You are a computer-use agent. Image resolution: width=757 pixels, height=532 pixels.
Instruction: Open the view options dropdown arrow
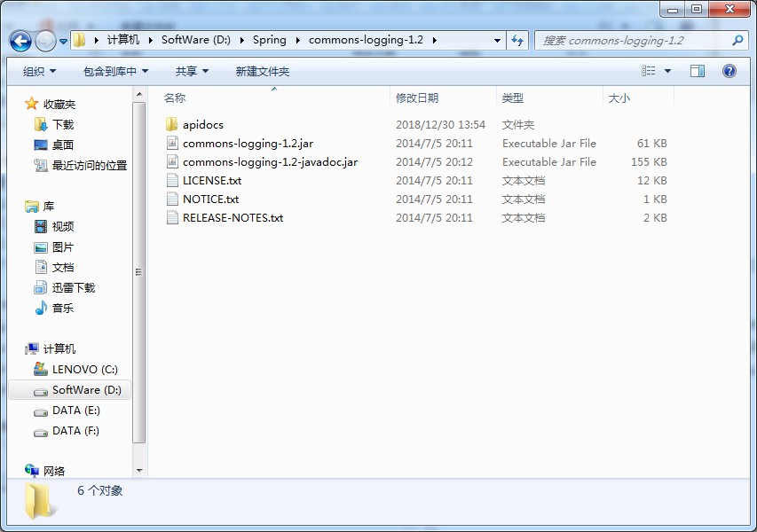pyautogui.click(x=667, y=71)
